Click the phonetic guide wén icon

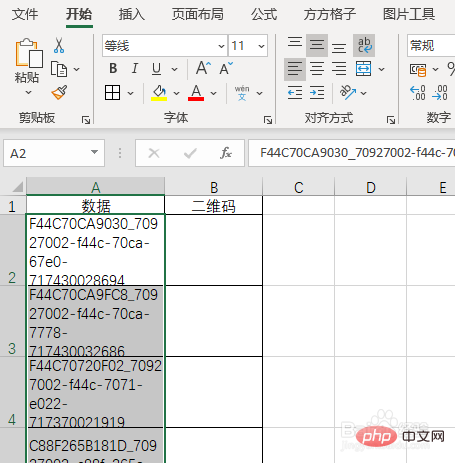pyautogui.click(x=242, y=93)
